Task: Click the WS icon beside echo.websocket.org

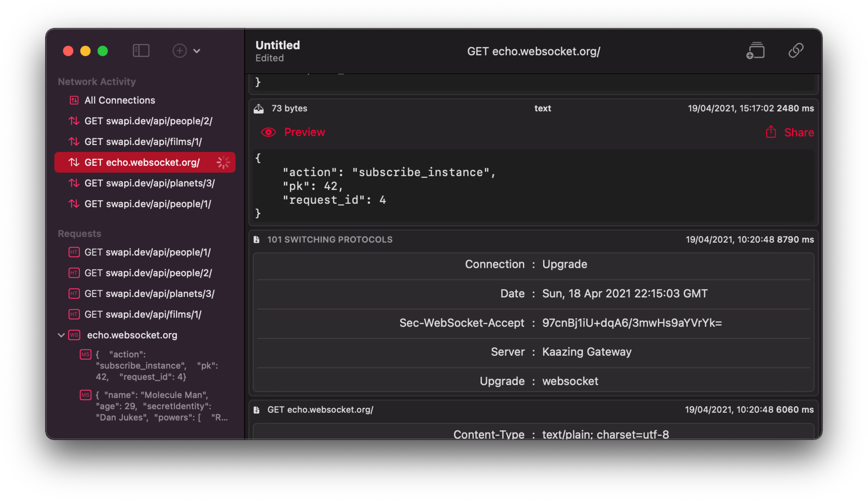Action: pos(74,335)
